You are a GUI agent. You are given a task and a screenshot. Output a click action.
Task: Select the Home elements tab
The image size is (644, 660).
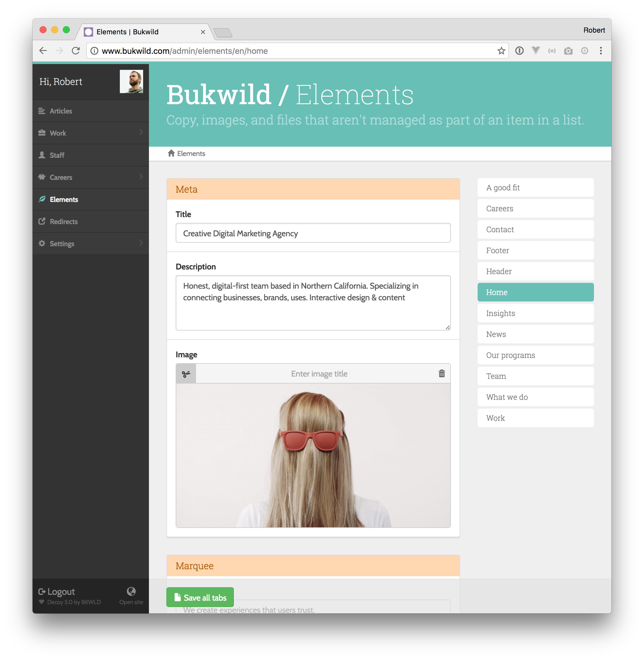pos(536,292)
